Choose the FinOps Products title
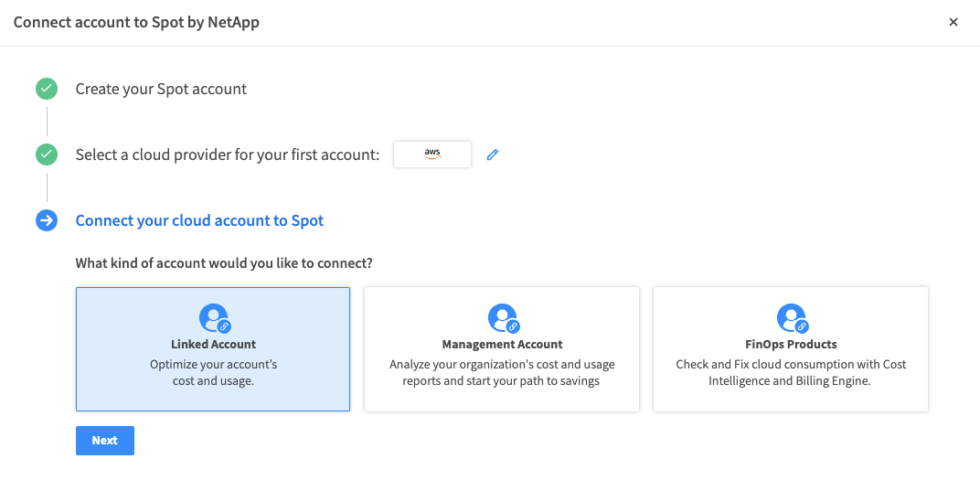980x480 pixels. click(x=792, y=345)
